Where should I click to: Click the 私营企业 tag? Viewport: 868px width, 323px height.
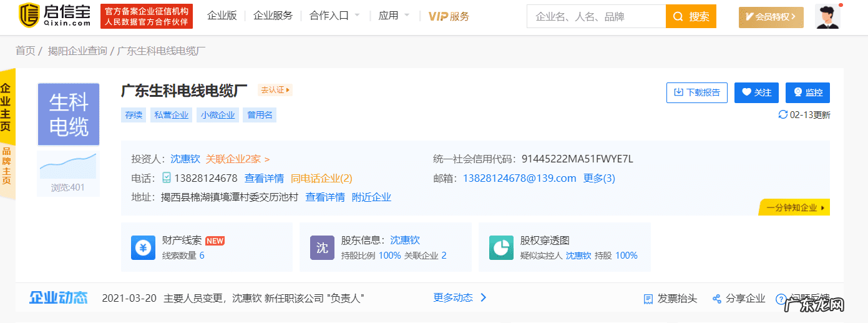(171, 115)
